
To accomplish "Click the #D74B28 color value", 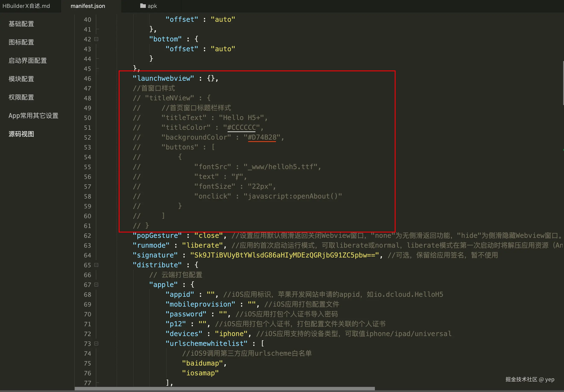I will pyautogui.click(x=262, y=137).
